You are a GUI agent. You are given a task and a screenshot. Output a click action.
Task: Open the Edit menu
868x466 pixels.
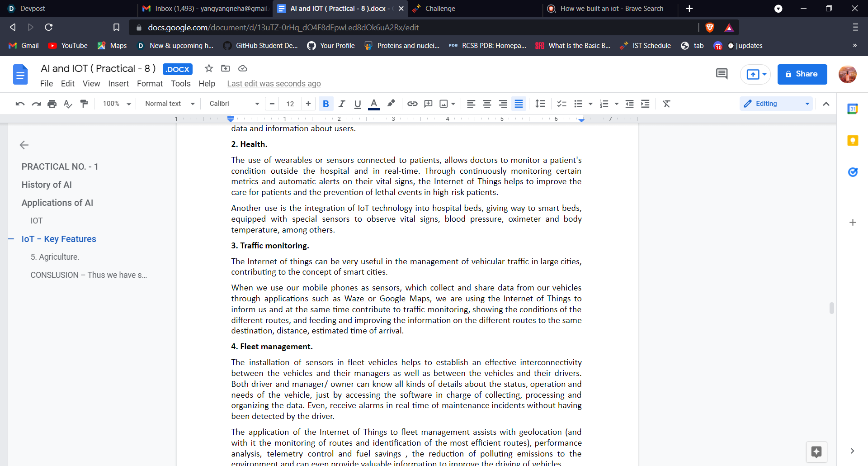68,84
